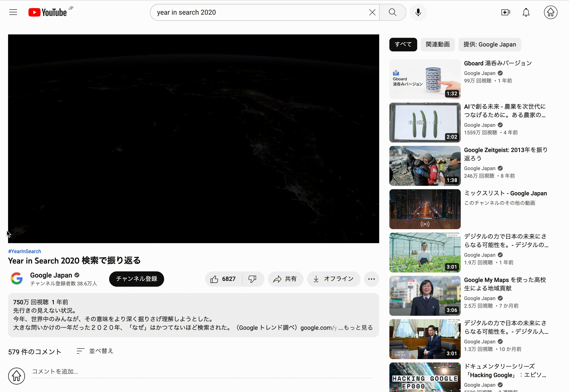Screen dimensions: 569x392
Task: Open the three-dot more actions menu
Action: coord(371,279)
